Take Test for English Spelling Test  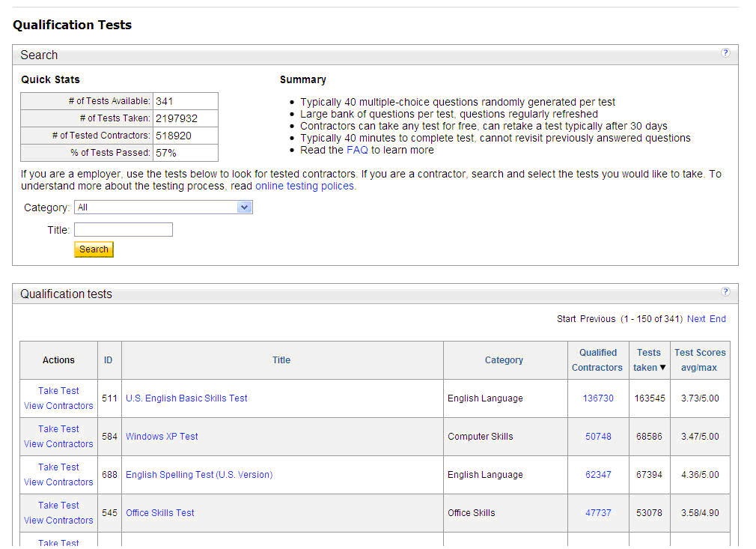58,467
